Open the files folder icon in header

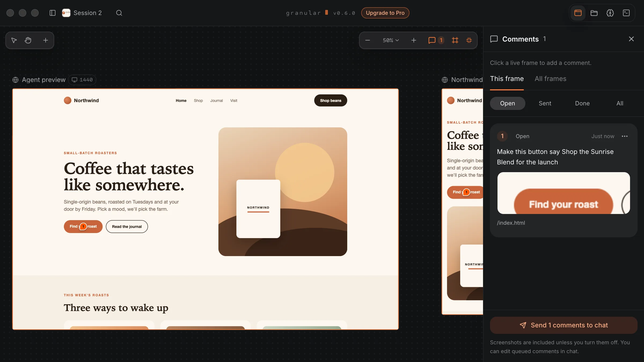[594, 13]
